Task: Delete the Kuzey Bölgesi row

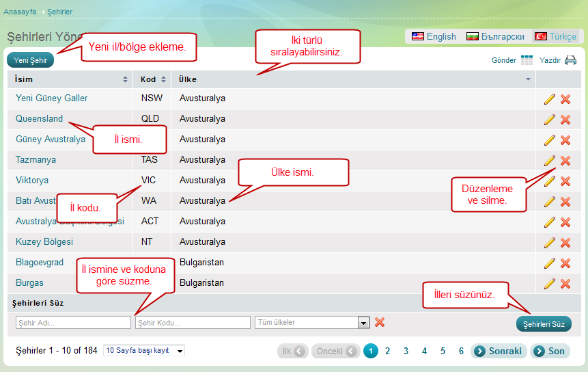Action: click(565, 243)
